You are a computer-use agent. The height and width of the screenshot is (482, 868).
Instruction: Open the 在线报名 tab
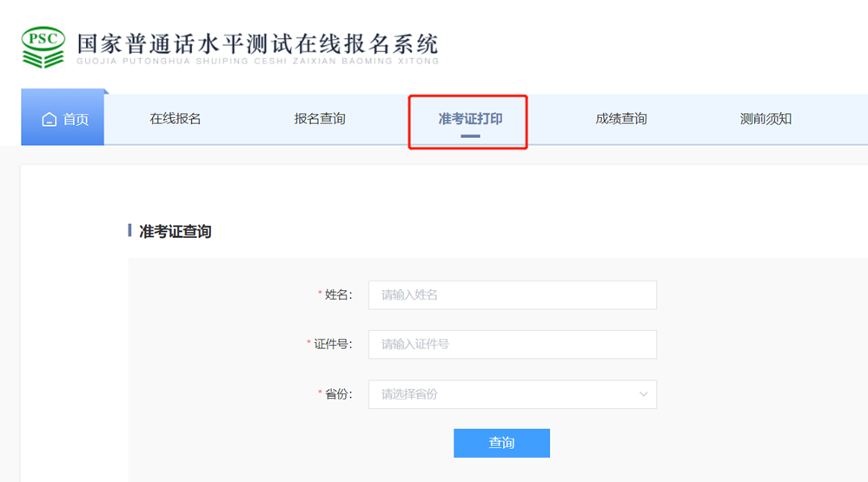(175, 119)
